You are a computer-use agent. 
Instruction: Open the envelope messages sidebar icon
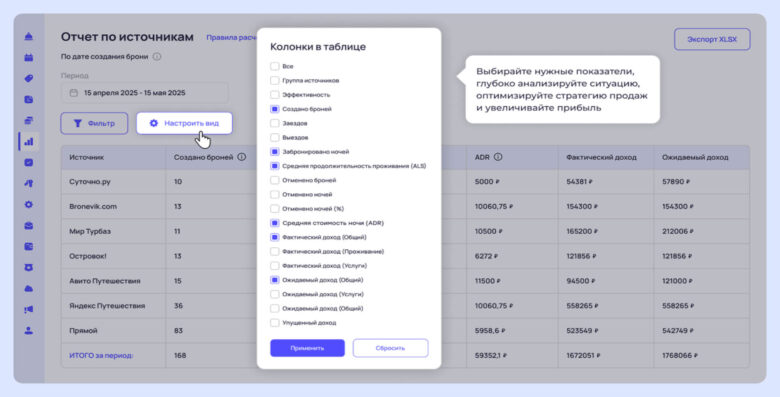(x=29, y=226)
